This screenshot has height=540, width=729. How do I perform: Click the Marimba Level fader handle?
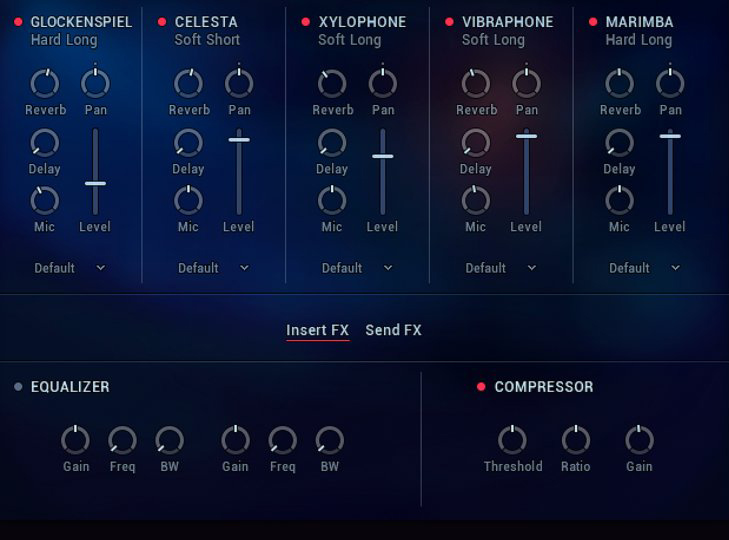click(670, 136)
